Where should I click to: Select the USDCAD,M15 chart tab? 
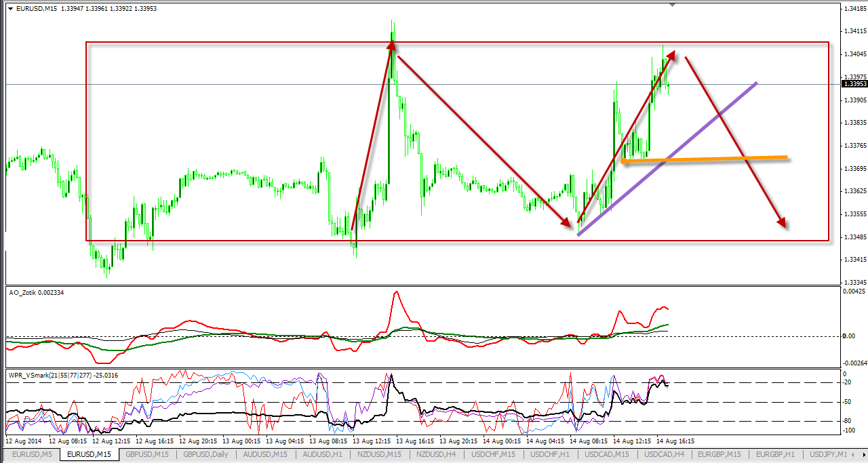(x=607, y=454)
